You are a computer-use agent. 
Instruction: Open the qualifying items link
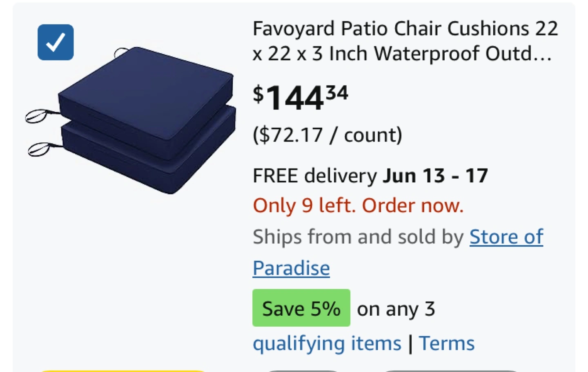(327, 343)
